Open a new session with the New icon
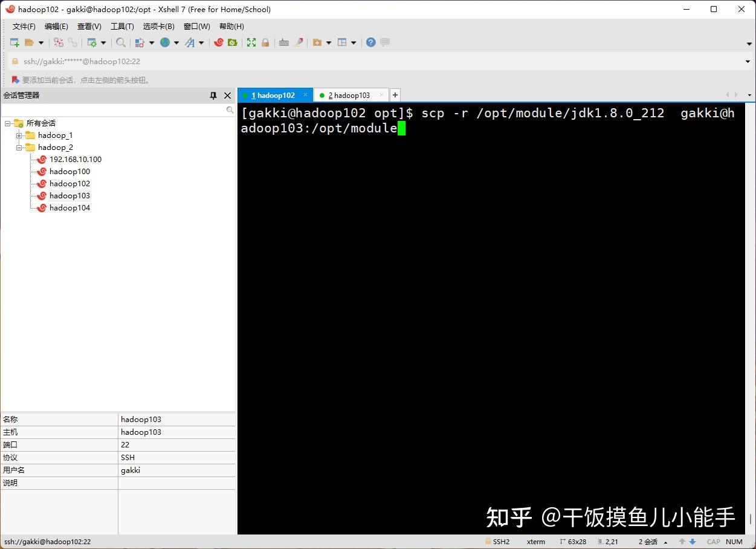Screen dimensions: 756x549 point(13,42)
